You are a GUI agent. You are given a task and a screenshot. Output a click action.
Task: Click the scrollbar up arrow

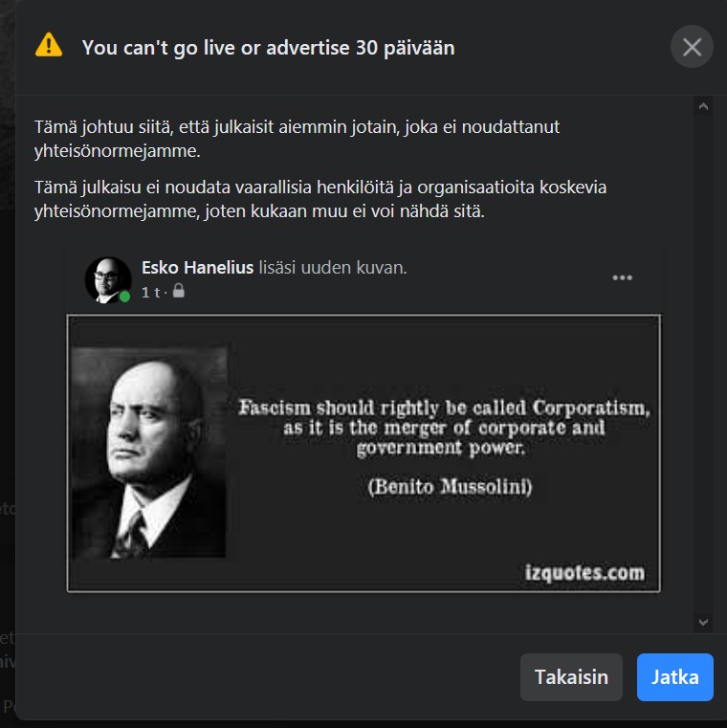click(703, 107)
